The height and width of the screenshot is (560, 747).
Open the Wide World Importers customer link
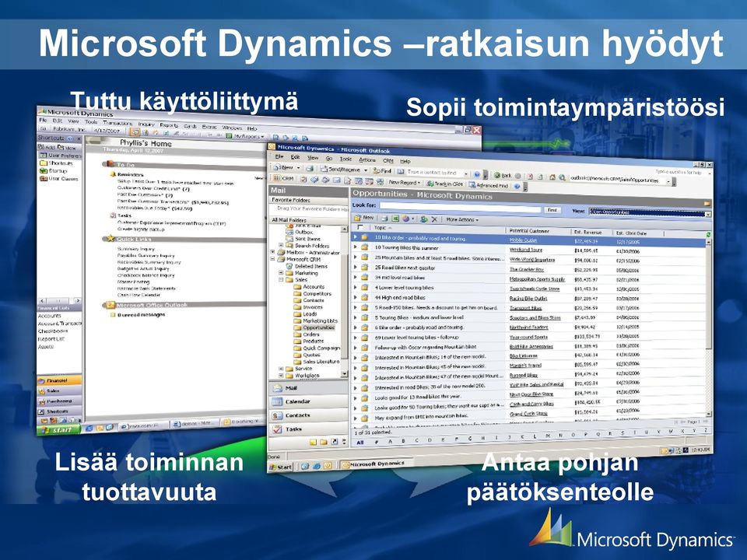coord(531,260)
